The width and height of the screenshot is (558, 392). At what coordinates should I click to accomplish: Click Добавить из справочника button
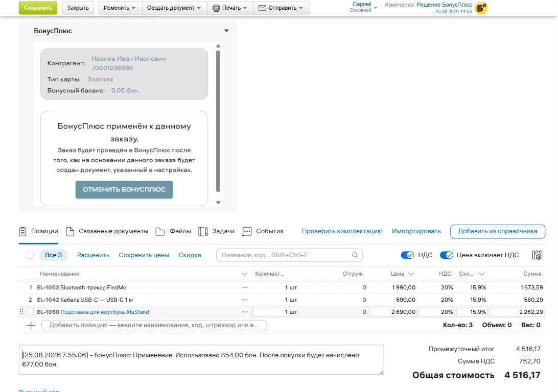tap(498, 231)
